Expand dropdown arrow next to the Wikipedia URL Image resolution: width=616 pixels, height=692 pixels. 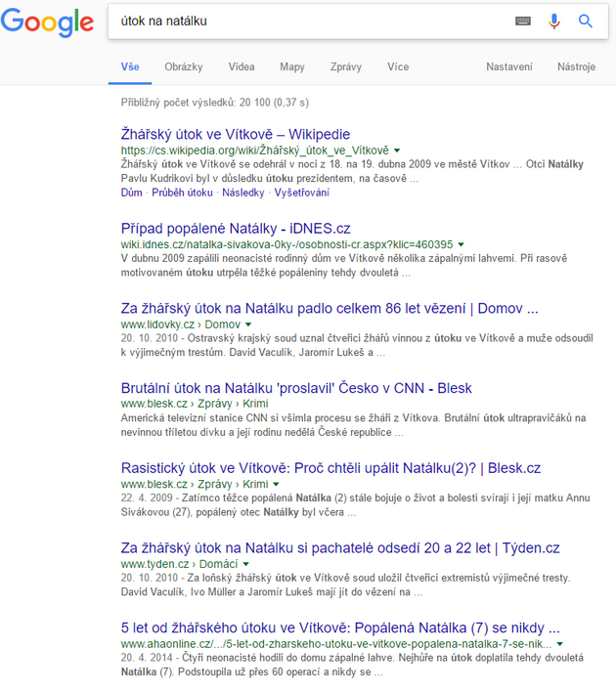397,151
